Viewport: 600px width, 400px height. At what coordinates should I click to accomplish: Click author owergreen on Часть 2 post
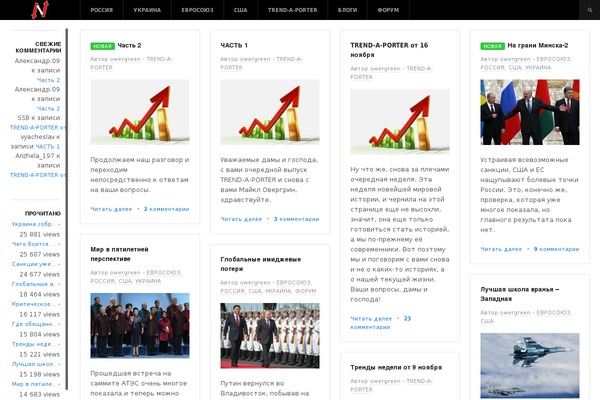click(125, 59)
